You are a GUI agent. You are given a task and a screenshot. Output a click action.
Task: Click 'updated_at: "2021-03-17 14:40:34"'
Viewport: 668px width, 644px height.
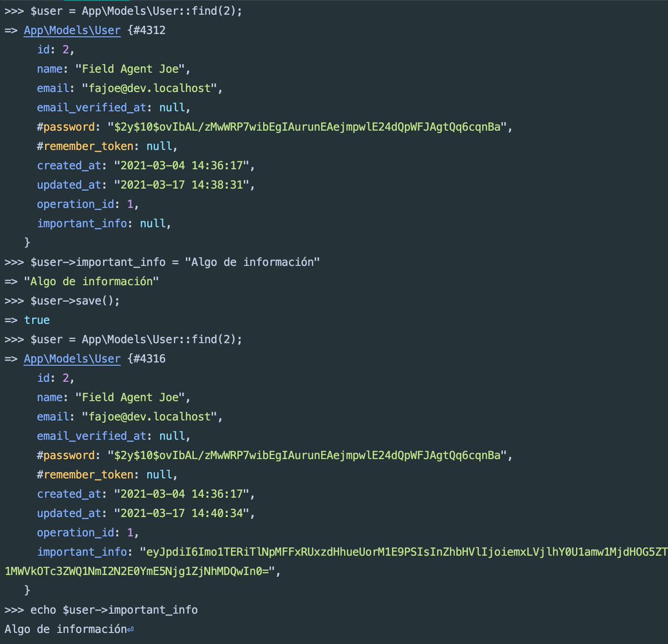146,513
